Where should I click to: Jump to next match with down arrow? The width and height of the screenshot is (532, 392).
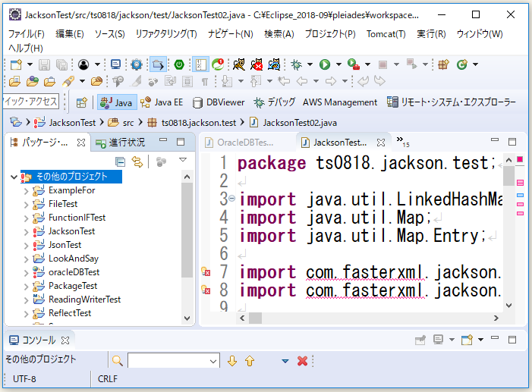tap(232, 361)
